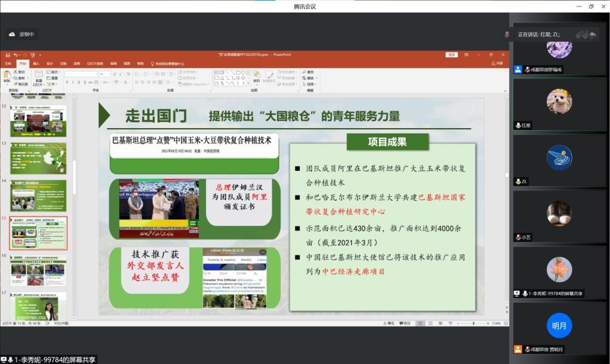Image resolution: width=610 pixels, height=364 pixels.
Task: Click the PowerPoint save icon
Action: coord(8,55)
